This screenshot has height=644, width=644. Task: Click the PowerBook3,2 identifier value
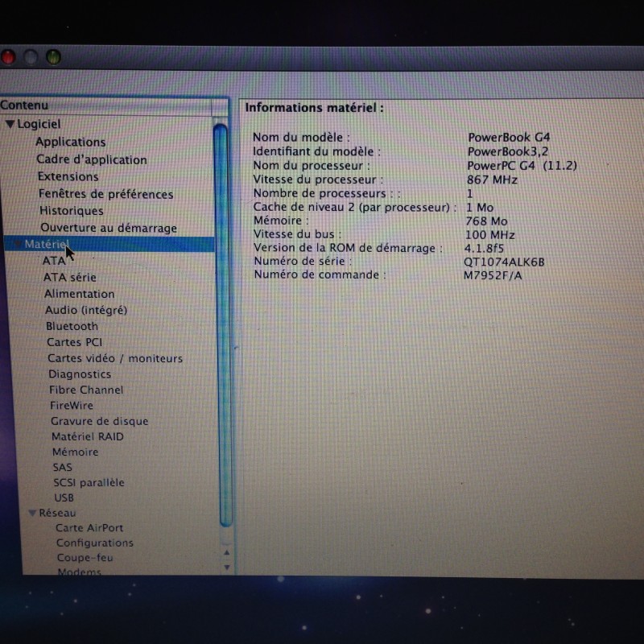(x=508, y=151)
